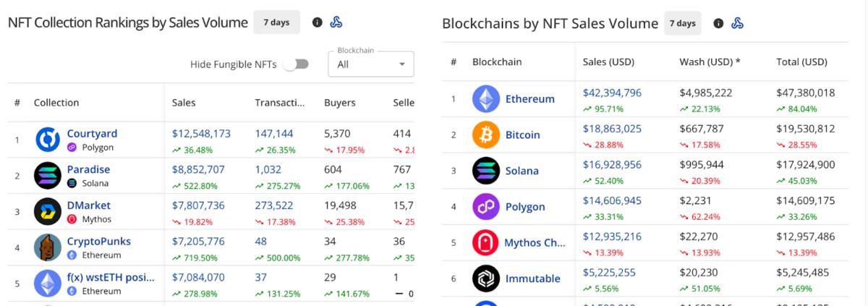Click the Courtyard collection logo icon

[x=48, y=140]
